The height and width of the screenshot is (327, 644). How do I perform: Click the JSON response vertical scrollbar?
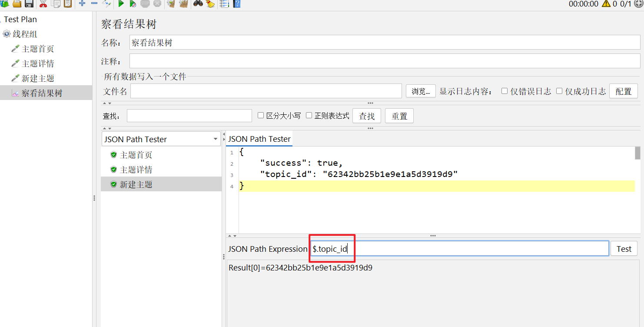pyautogui.click(x=637, y=190)
